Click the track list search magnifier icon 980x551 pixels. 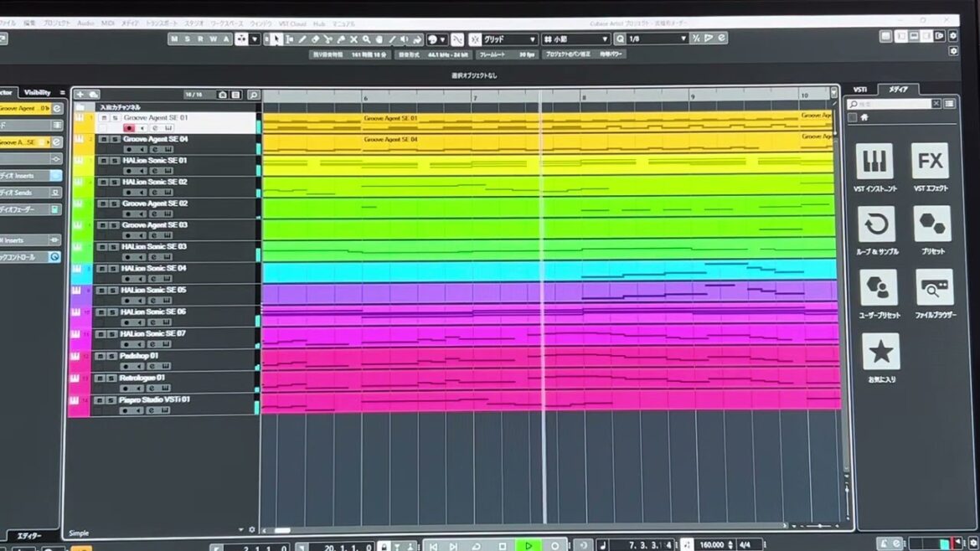tap(253, 95)
